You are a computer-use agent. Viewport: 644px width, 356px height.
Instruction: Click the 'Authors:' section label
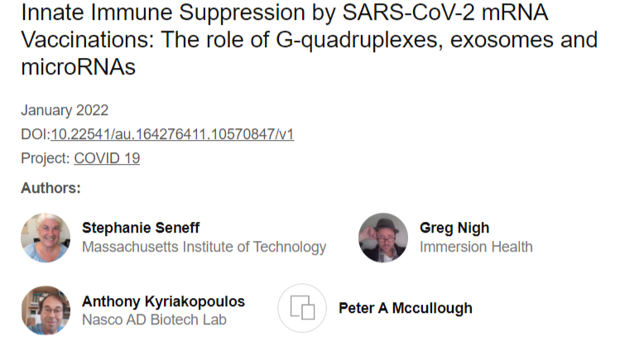[x=50, y=188]
